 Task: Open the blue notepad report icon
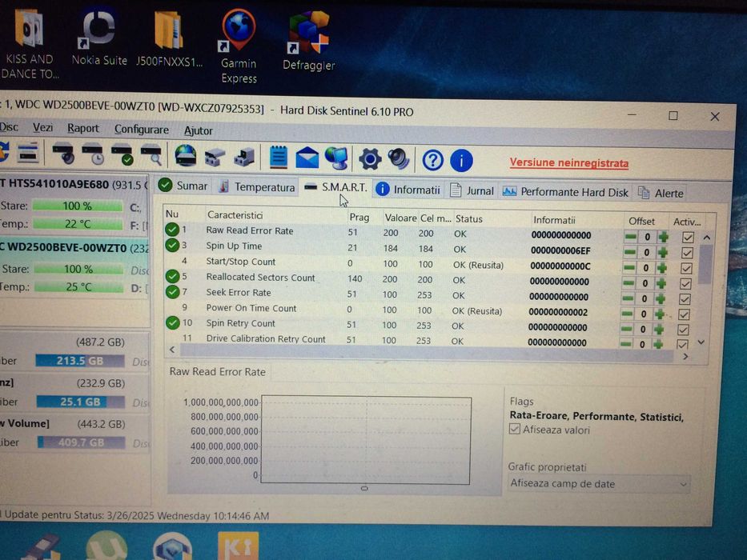(x=279, y=157)
